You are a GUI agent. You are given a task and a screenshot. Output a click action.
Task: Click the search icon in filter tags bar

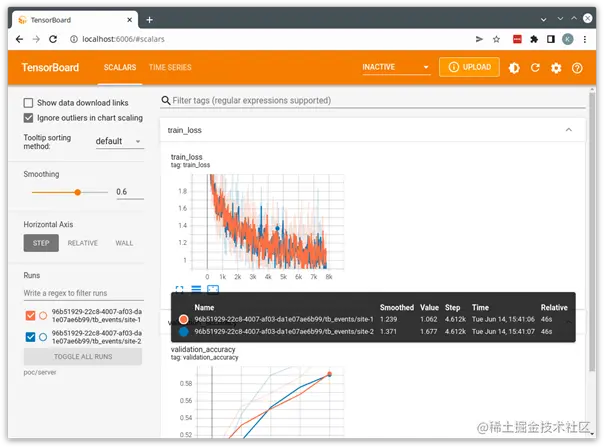(x=166, y=101)
